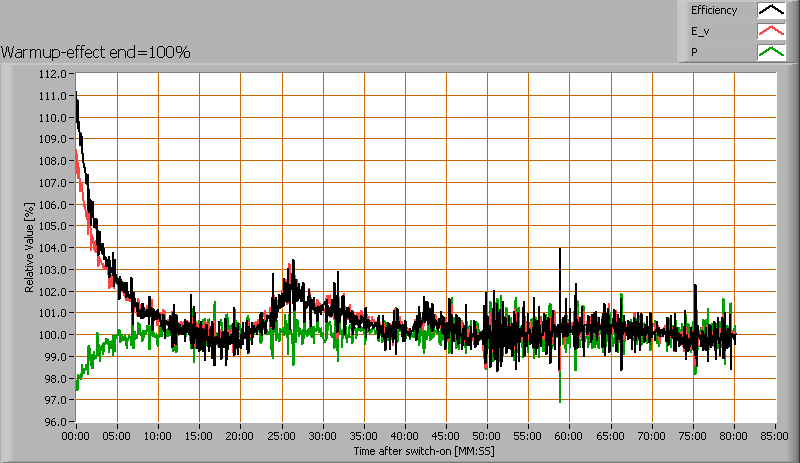
Task: Click the 40:00 X-axis tick label
Action: click(405, 437)
